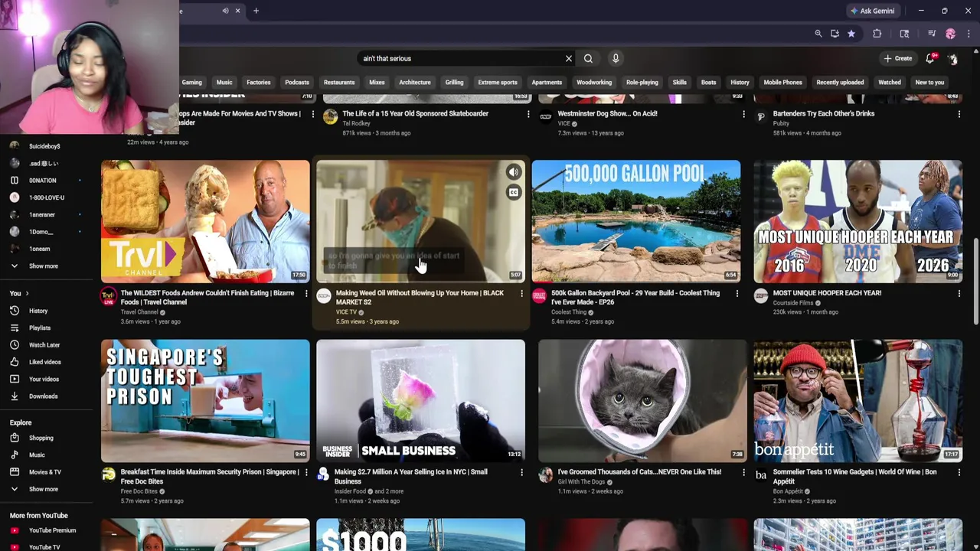
Task: Open Chrome three-dot menu
Action: pyautogui.click(x=969, y=34)
